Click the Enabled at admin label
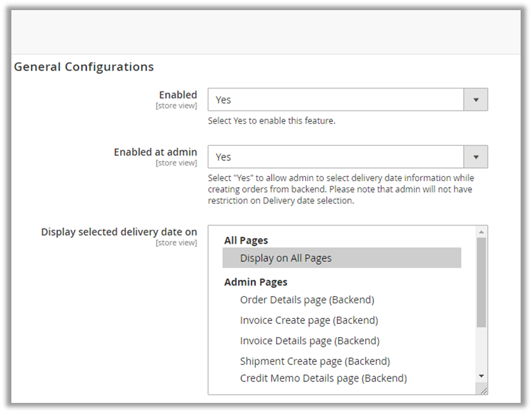 coord(155,152)
